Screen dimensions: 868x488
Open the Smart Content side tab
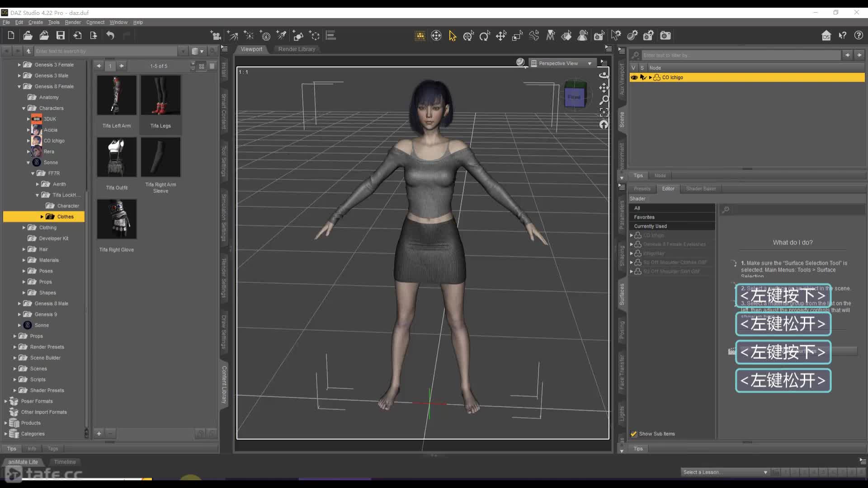[x=223, y=111]
